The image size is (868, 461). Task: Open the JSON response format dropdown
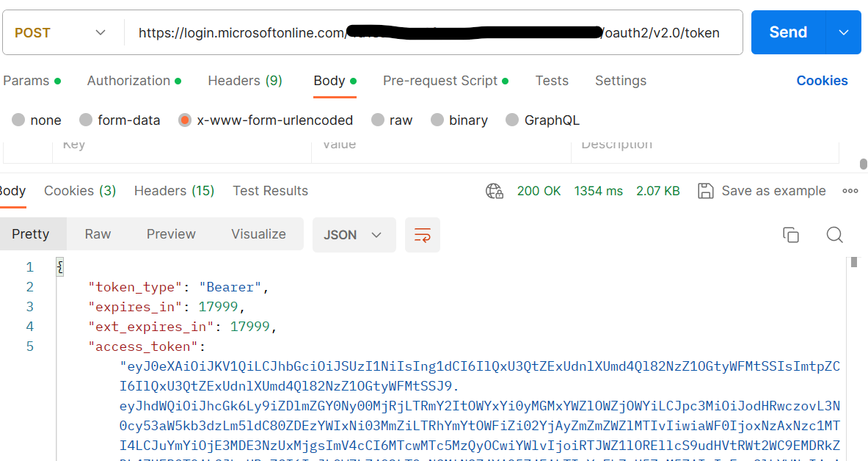(x=354, y=234)
